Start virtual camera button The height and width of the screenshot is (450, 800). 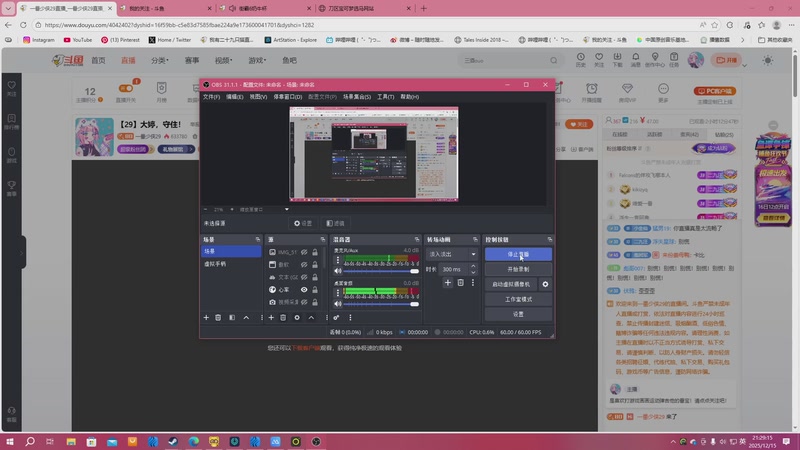[511, 284]
